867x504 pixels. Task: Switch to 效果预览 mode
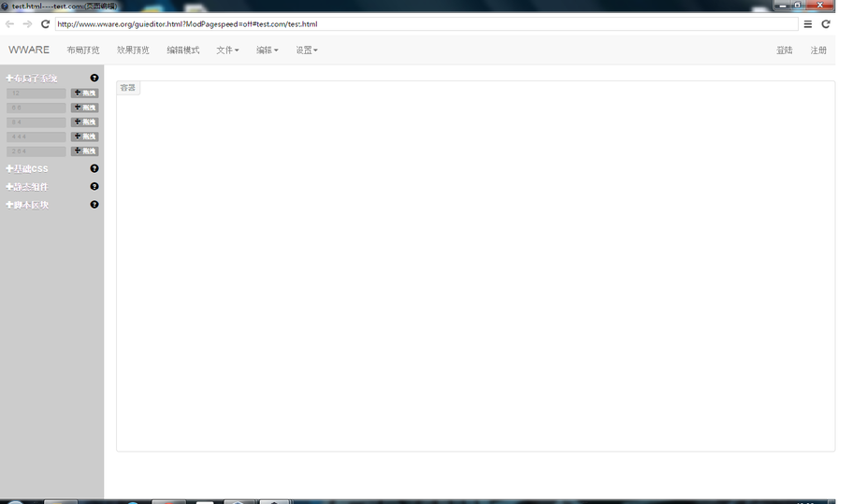coord(133,50)
